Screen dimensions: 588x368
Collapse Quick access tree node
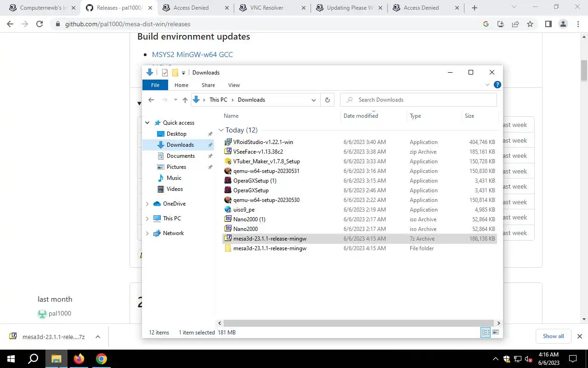pyautogui.click(x=147, y=123)
